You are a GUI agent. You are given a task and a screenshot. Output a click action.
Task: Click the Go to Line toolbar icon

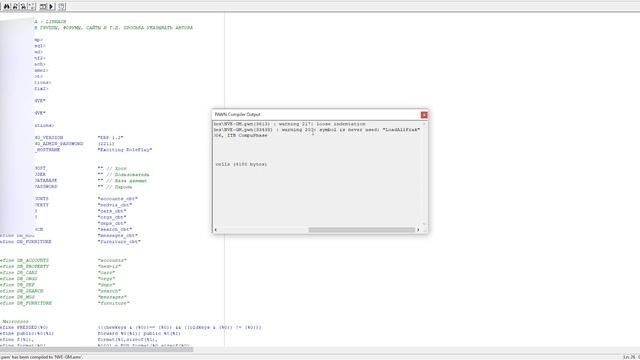[31, 7]
